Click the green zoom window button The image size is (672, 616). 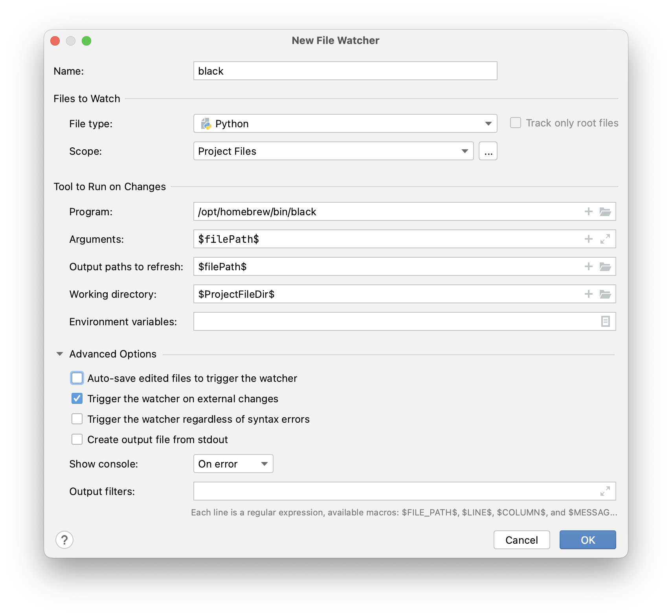point(86,41)
